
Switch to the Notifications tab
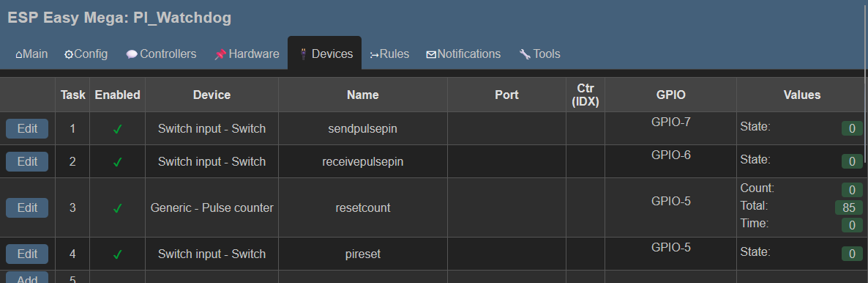pyautogui.click(x=463, y=54)
